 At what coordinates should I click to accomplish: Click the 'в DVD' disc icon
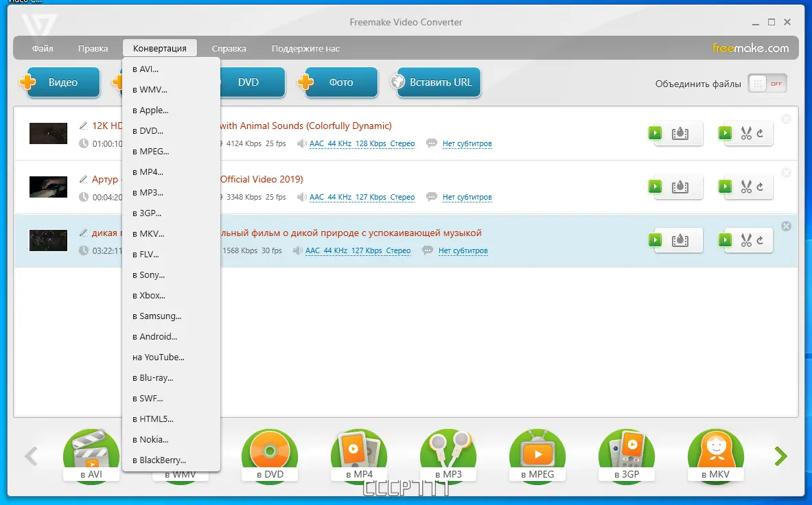(x=270, y=456)
